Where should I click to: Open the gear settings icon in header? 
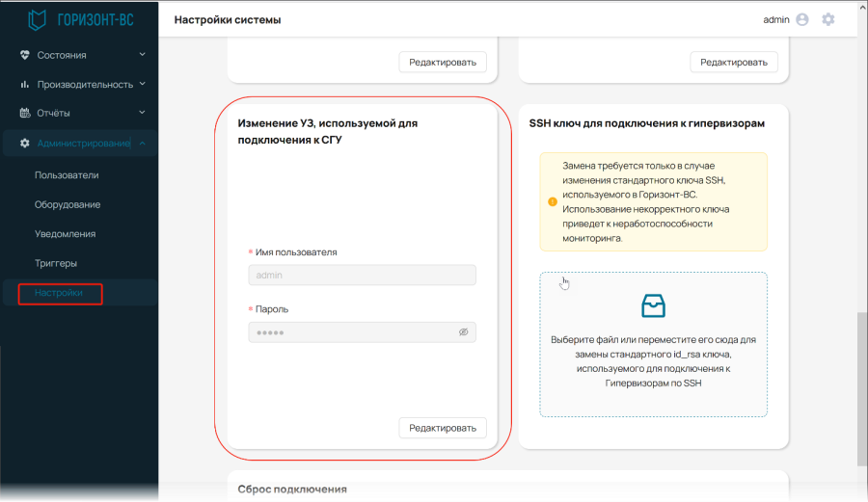click(828, 20)
